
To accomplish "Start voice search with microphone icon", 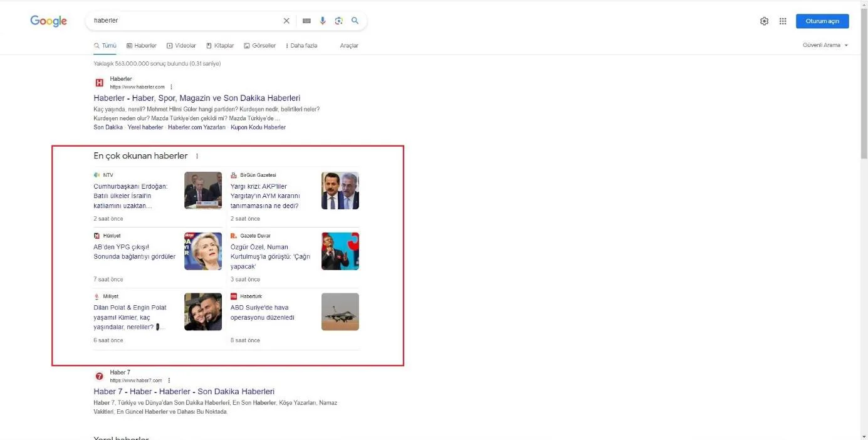I will [323, 21].
